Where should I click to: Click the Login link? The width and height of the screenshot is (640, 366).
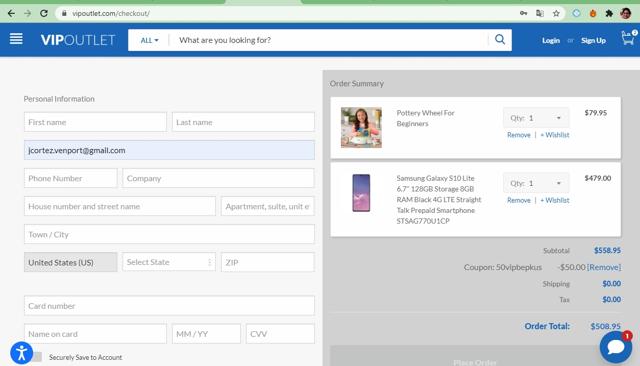[x=551, y=40]
